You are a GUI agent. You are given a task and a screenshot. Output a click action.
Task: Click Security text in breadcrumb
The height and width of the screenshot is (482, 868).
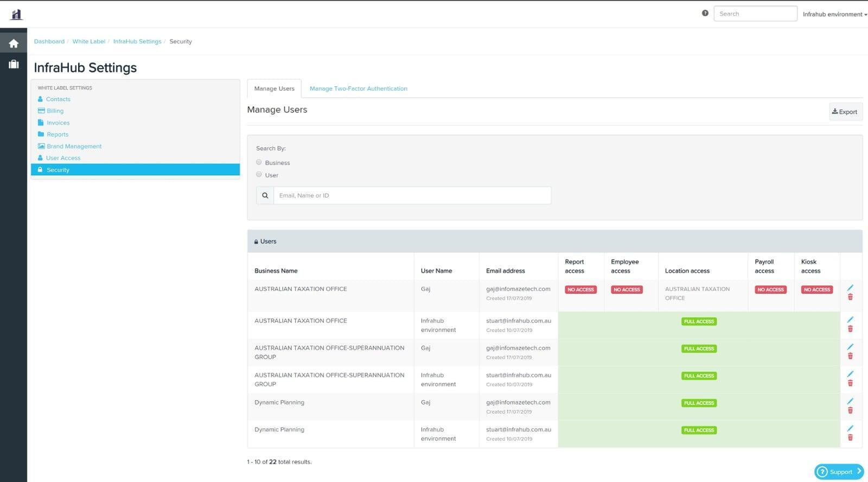[x=181, y=41]
